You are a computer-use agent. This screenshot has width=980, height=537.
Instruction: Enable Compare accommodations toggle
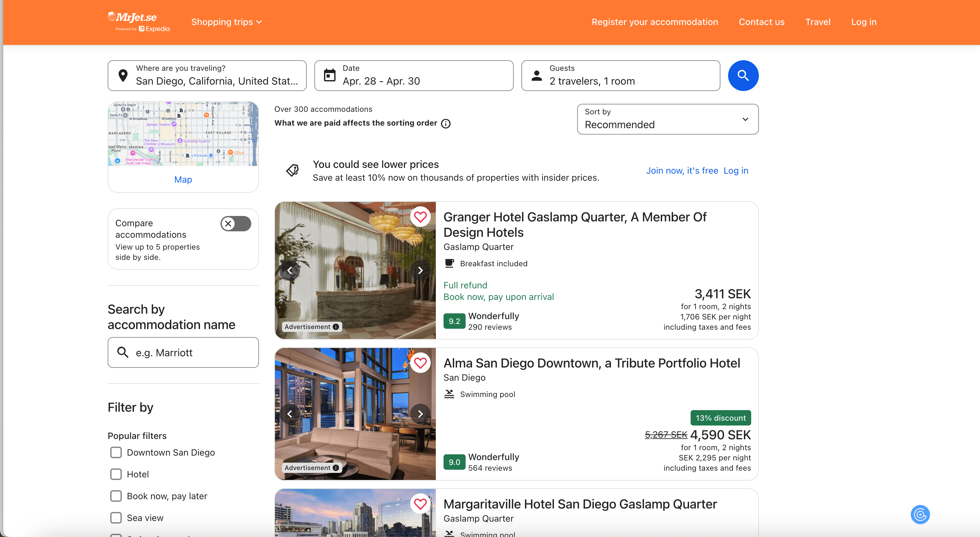click(236, 224)
